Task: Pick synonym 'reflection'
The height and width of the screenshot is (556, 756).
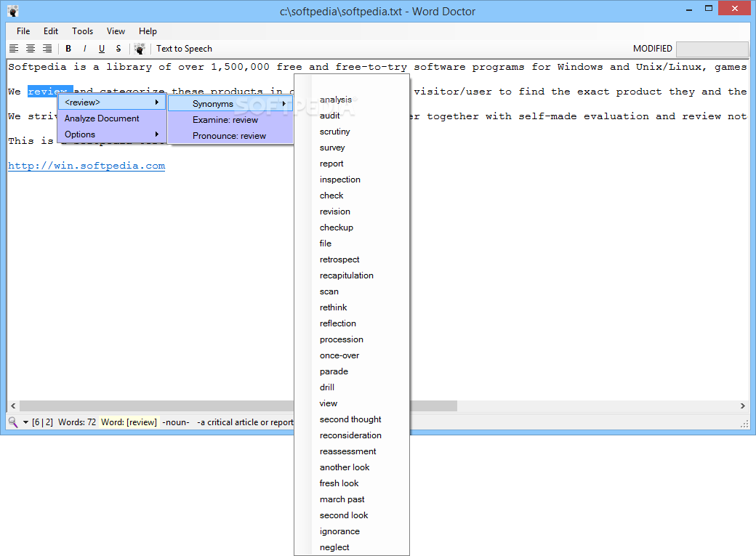Action: click(x=337, y=323)
